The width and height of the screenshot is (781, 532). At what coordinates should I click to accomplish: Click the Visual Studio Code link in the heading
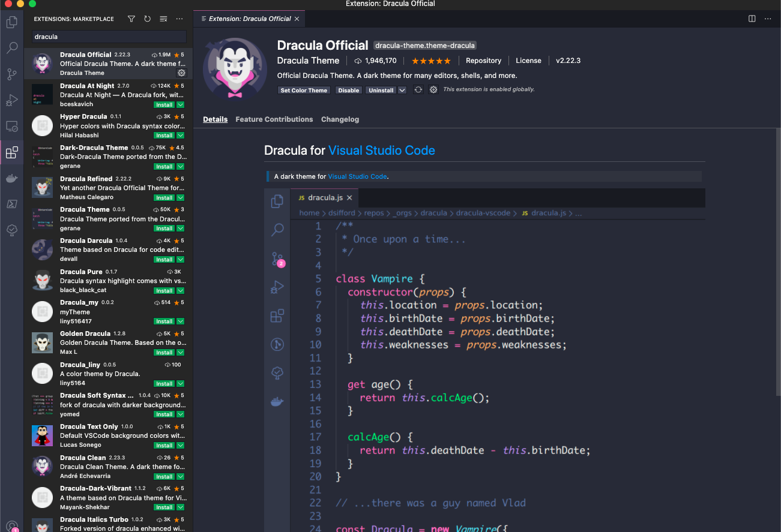[382, 151]
